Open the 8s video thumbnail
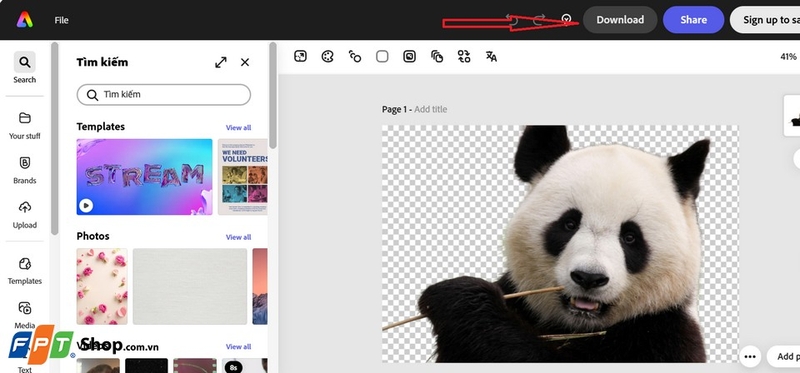 tap(244, 365)
